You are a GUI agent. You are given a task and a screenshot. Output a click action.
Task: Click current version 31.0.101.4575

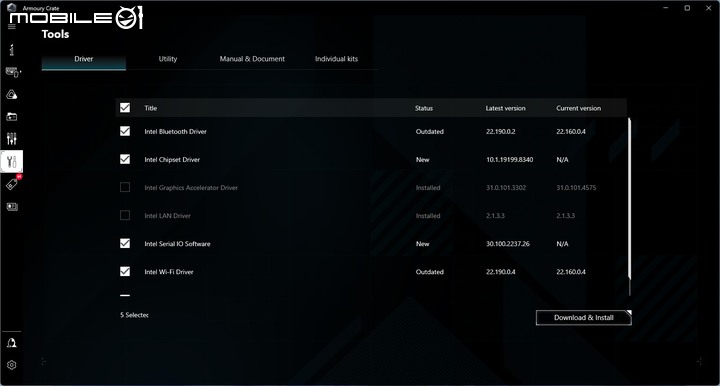(576, 188)
